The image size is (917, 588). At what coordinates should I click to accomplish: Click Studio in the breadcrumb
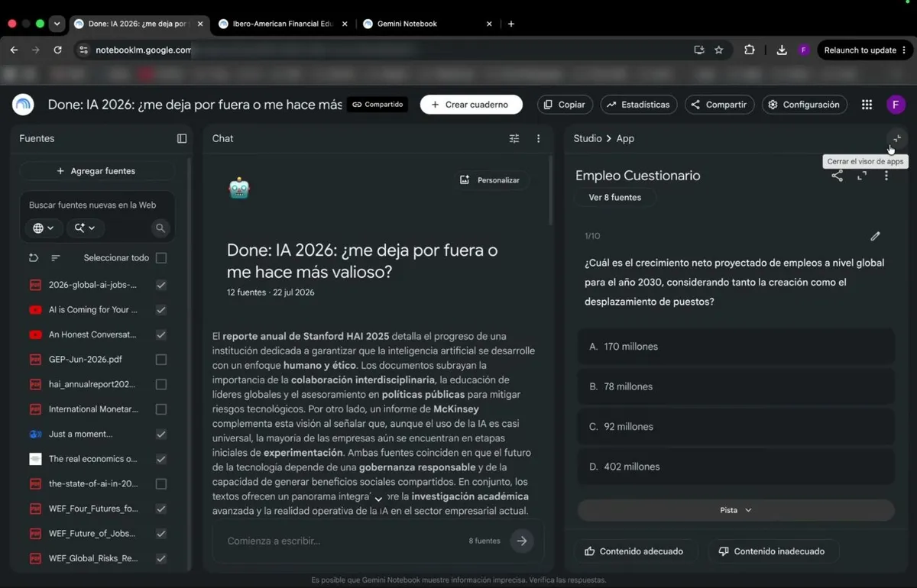tap(588, 138)
